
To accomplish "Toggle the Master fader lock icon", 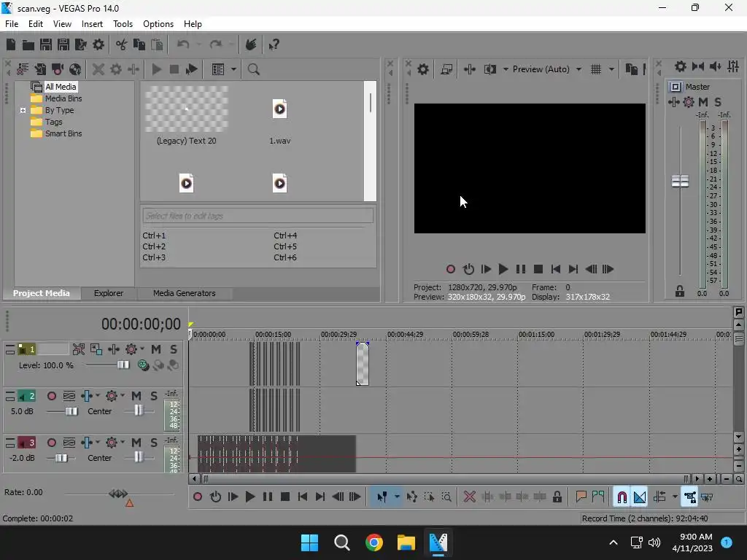I will click(x=680, y=292).
